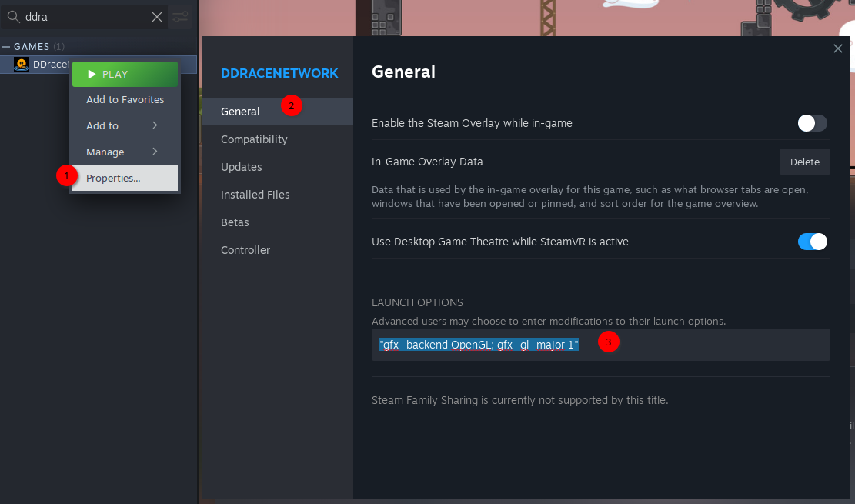Image resolution: width=855 pixels, height=504 pixels.
Task: Choose Add to Favorites
Action: pos(125,99)
